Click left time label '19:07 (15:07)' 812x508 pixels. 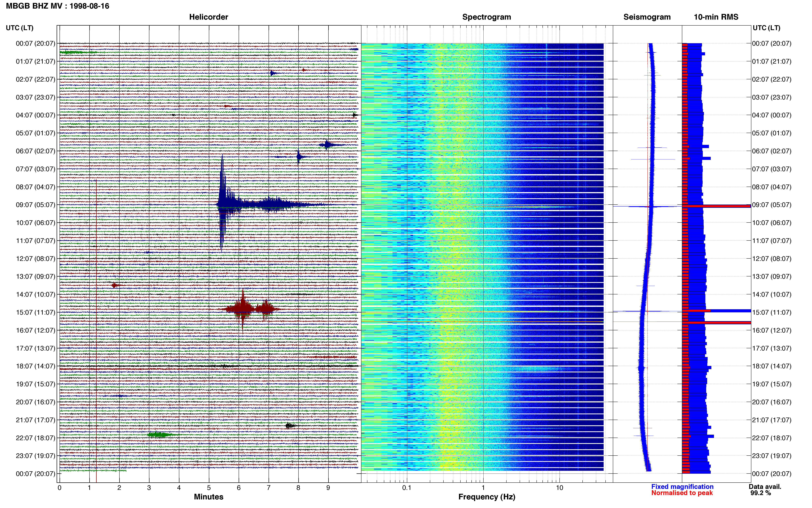pos(36,384)
